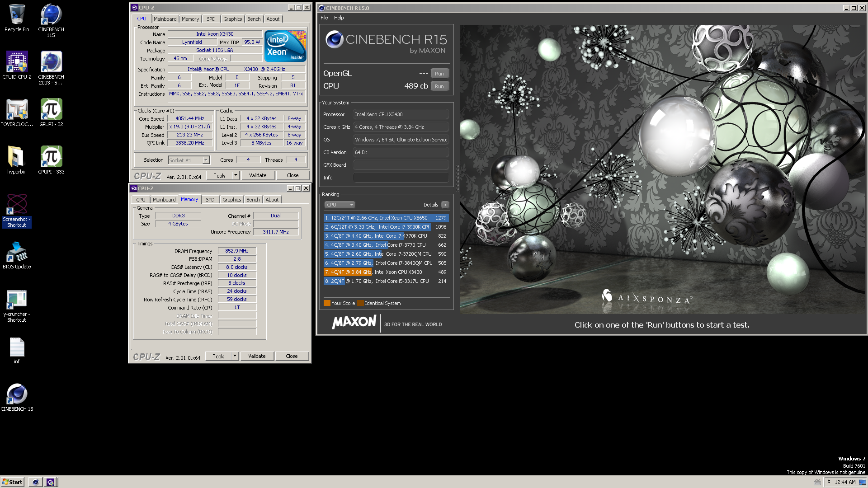The image size is (868, 488).
Task: Select ranking row Core i5-3317U
Action: click(x=386, y=281)
